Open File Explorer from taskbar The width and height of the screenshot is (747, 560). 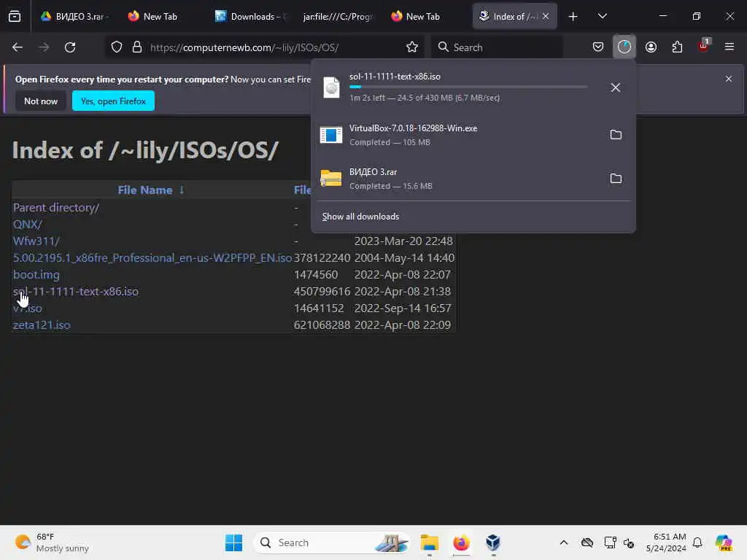[x=429, y=542]
